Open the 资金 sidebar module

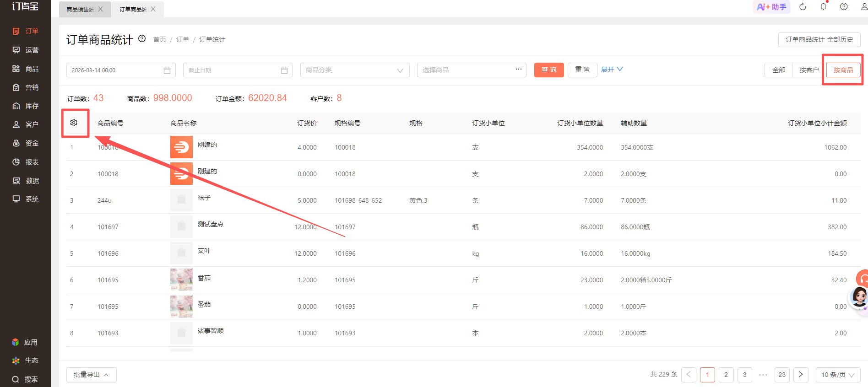tap(26, 143)
